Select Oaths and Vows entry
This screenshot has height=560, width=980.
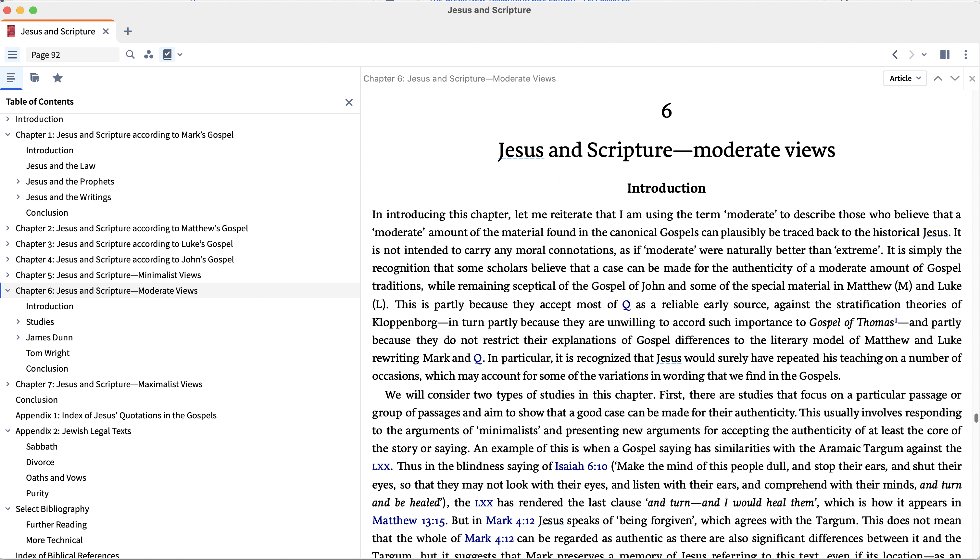coord(56,478)
